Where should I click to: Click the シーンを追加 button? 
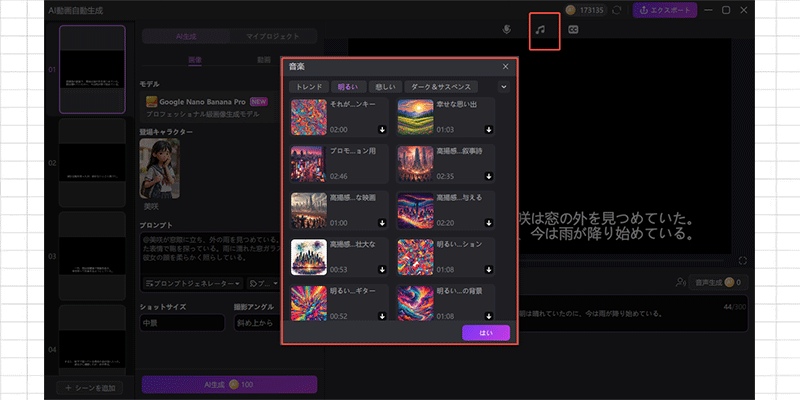89,388
